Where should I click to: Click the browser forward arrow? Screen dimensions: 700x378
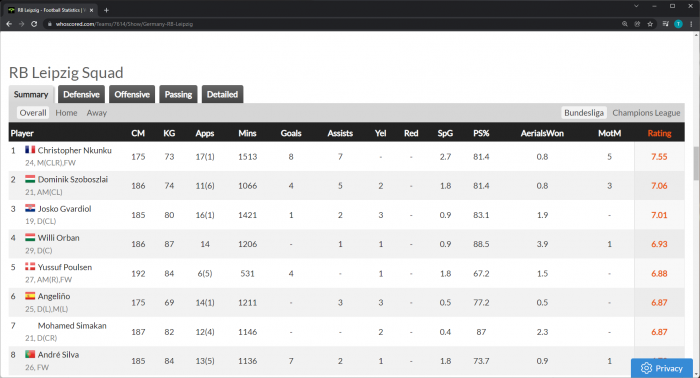(21, 24)
